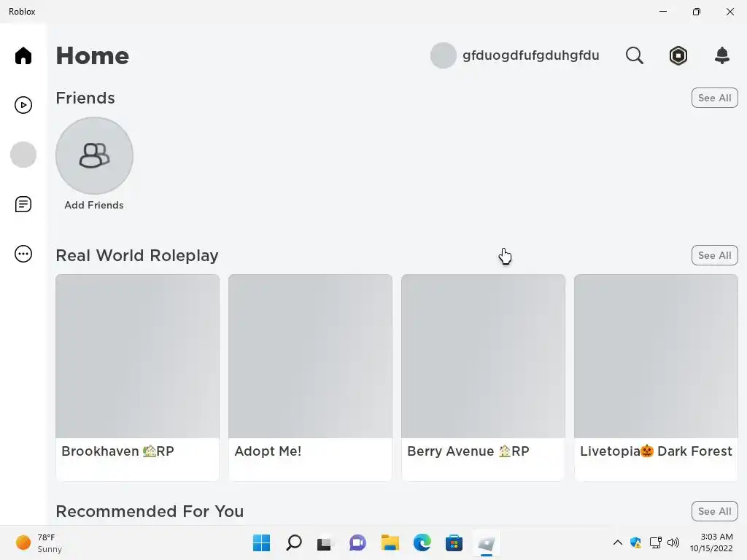Click the Add Friends label
The width and height of the screenshot is (747, 560).
pos(94,205)
